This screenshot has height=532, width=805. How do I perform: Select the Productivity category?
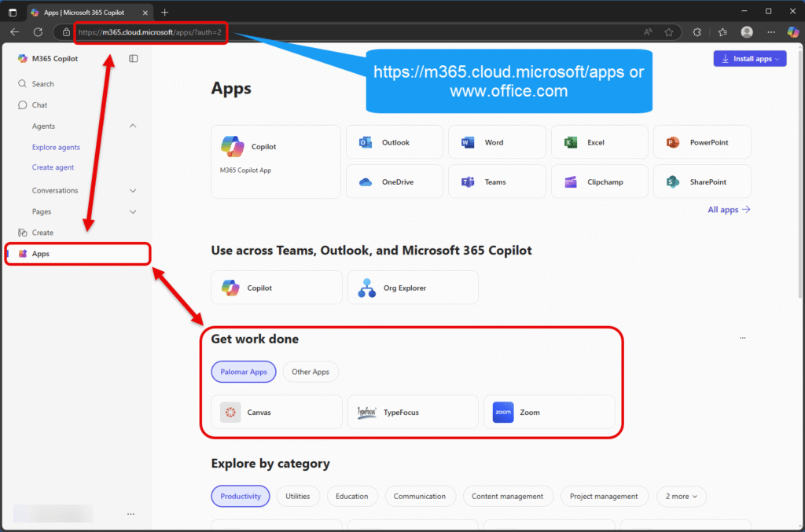click(241, 496)
